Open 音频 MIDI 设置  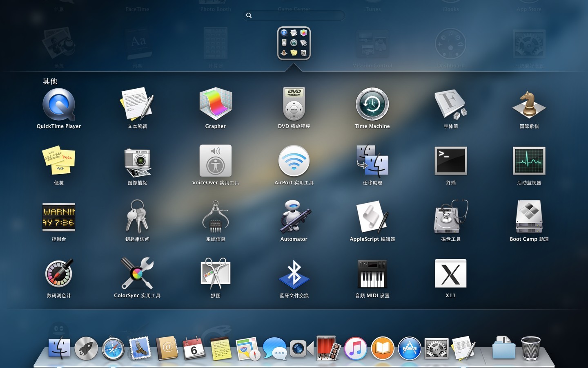pyautogui.click(x=372, y=274)
